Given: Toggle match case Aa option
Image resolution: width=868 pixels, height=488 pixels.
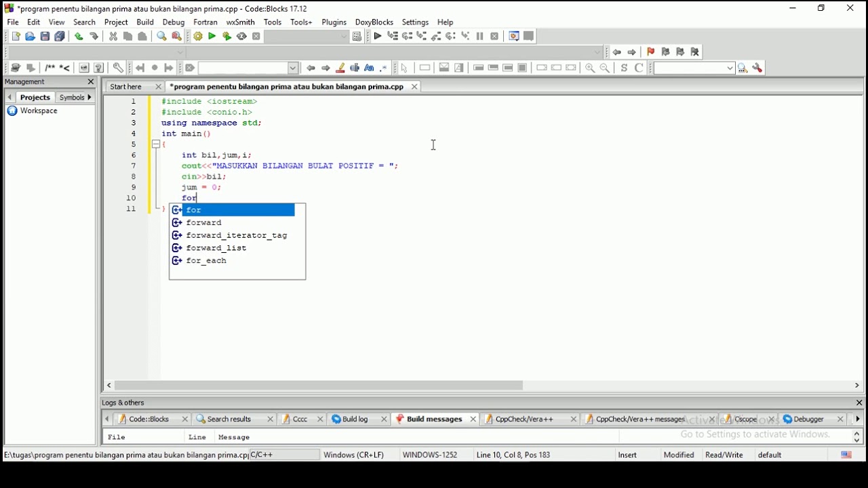Looking at the screenshot, I should point(370,68).
